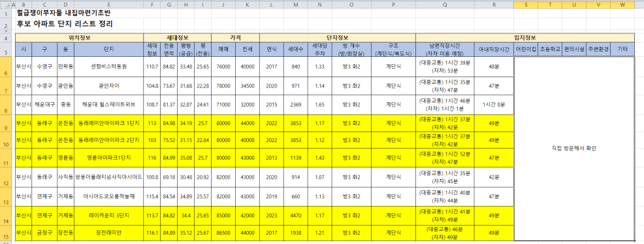
Task: Click the '금정구' district cell
Action: [44, 232]
